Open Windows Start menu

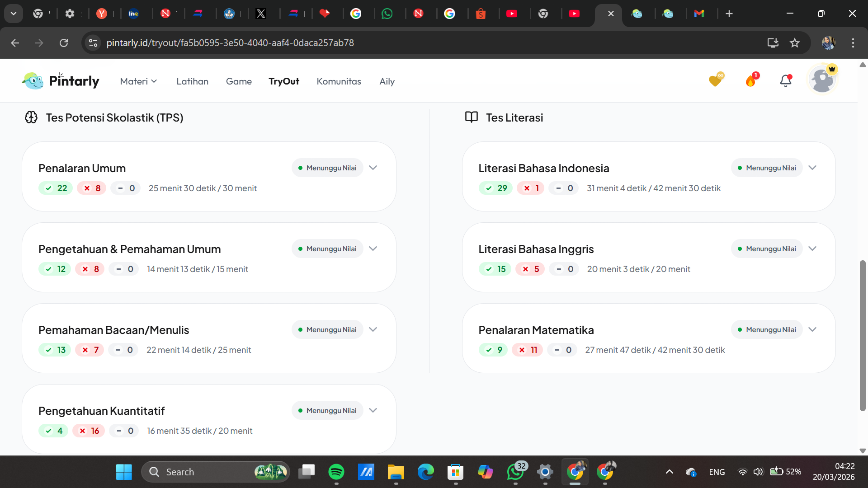(124, 472)
